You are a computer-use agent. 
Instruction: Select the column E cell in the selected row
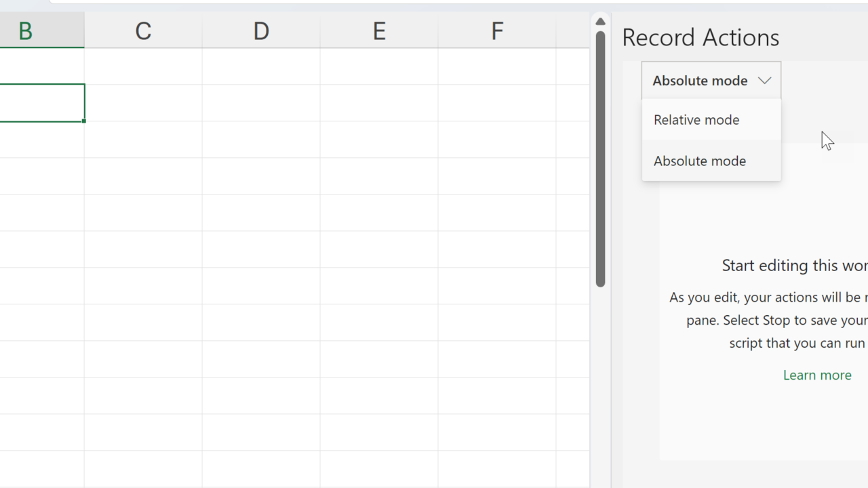coord(379,103)
